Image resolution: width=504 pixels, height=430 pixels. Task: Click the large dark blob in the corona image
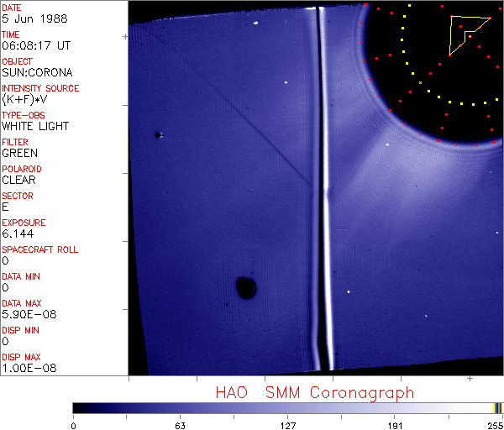coord(246,287)
